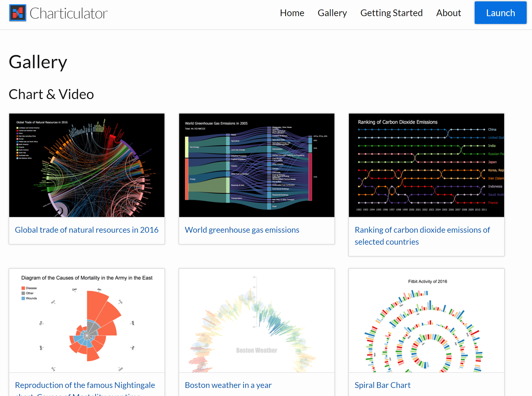Viewport: 532px width, 396px height.
Task: Open the 'Spiral Bar Chart' link
Action: click(382, 385)
